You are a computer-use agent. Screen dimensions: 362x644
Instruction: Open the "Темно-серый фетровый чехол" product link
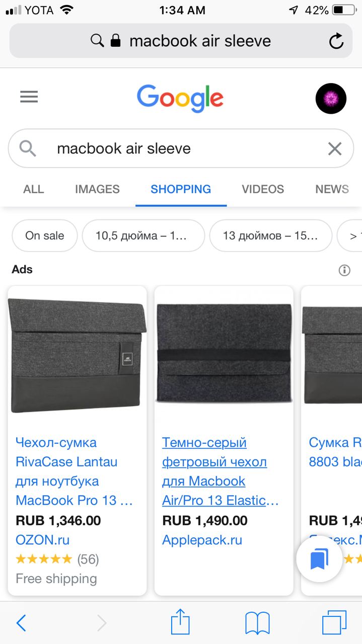pyautogui.click(x=221, y=471)
